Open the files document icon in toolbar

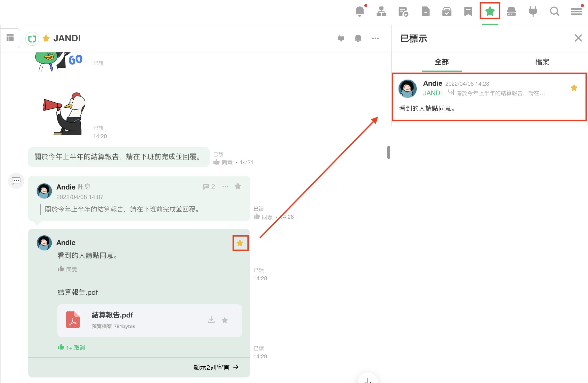tap(426, 12)
